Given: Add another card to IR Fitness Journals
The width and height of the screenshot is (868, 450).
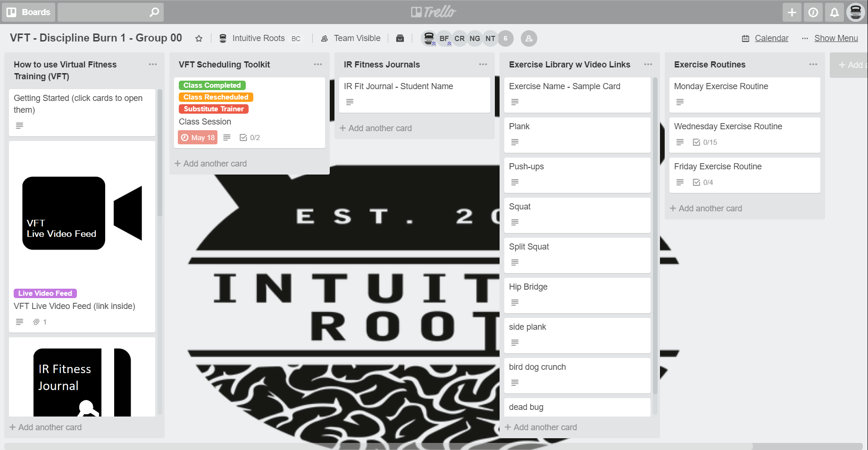Looking at the screenshot, I should coord(376,128).
